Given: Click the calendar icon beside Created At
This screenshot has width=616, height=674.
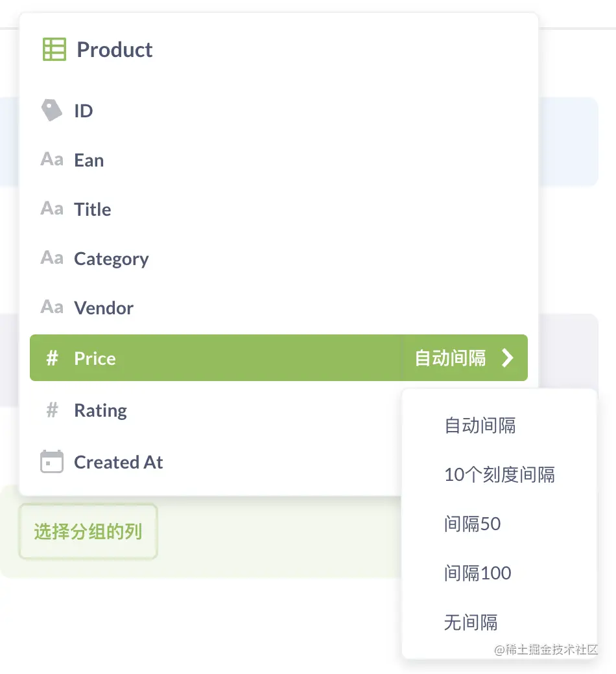Looking at the screenshot, I should coord(52,462).
